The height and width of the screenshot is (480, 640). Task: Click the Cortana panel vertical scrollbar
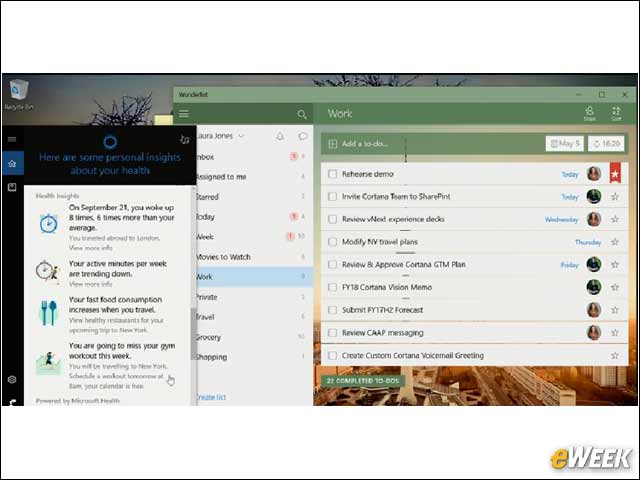193,334
